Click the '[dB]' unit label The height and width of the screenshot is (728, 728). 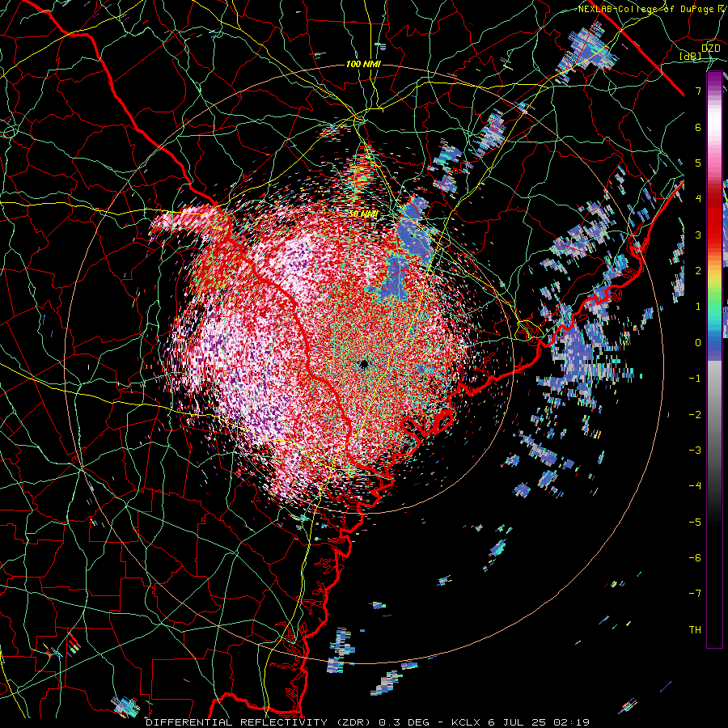[x=691, y=57]
